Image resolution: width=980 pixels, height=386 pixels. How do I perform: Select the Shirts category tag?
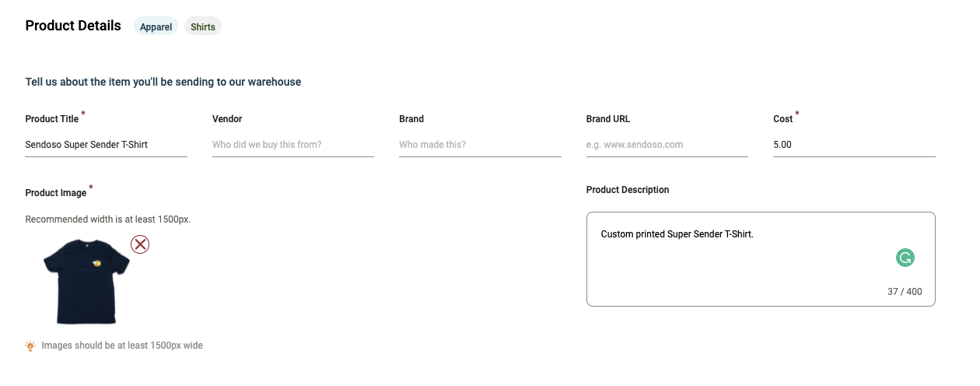(x=203, y=26)
